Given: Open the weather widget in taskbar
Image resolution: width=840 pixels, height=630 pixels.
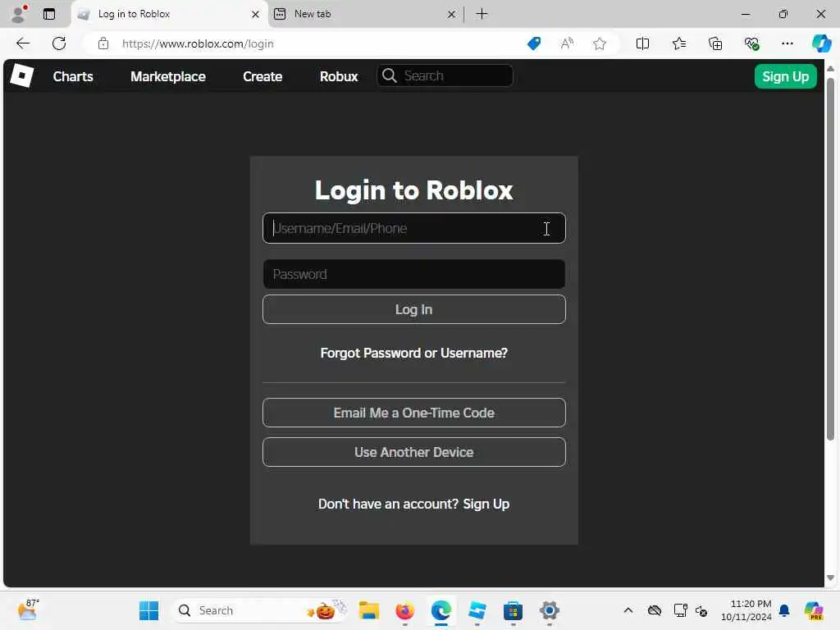Looking at the screenshot, I should click(x=28, y=609).
